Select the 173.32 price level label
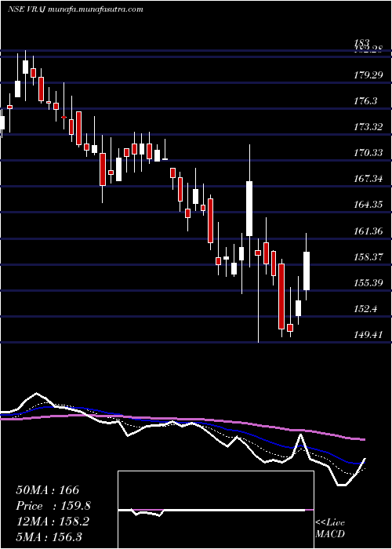Screen dimensions: 392x549 click(x=368, y=127)
